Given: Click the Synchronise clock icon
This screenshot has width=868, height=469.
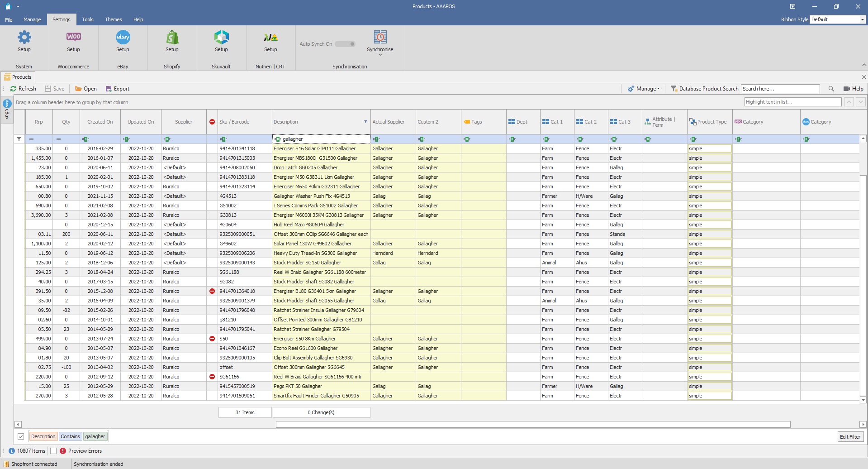Looking at the screenshot, I should tap(380, 37).
